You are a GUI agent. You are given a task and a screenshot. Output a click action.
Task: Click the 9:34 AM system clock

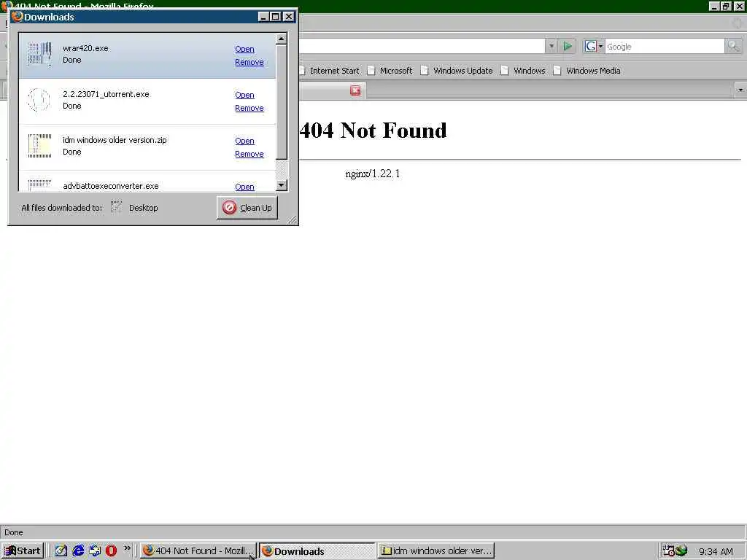[716, 551]
